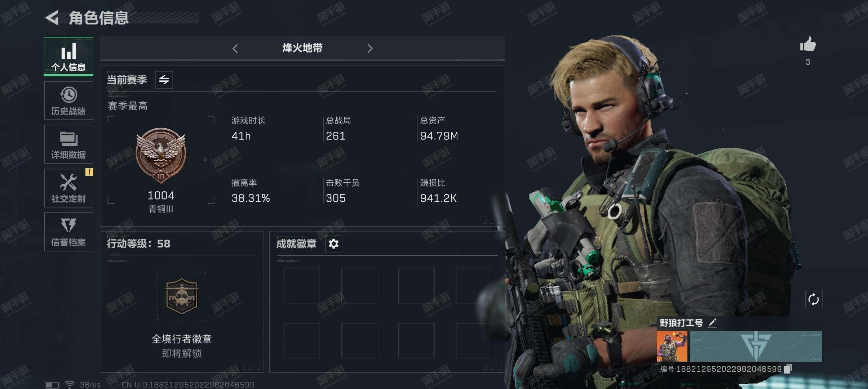Select the player avatar thumbnail
The height and width of the screenshot is (389, 868).
click(x=672, y=346)
